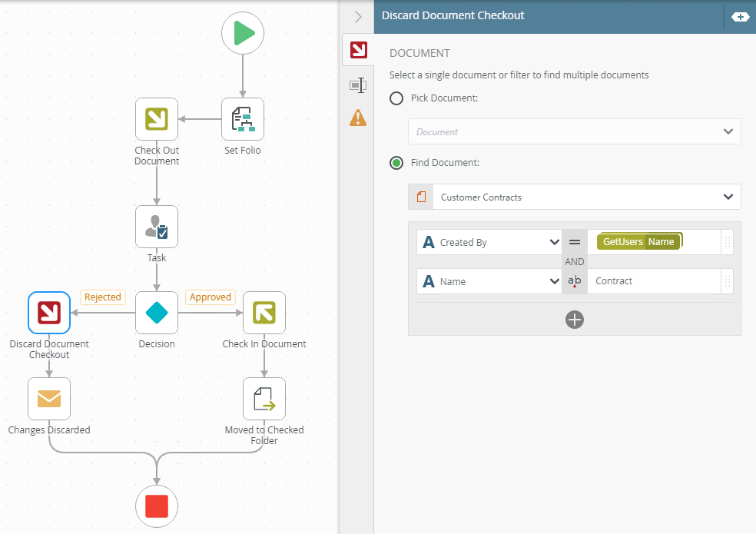Open the Pick Document dropdown

pos(574,131)
